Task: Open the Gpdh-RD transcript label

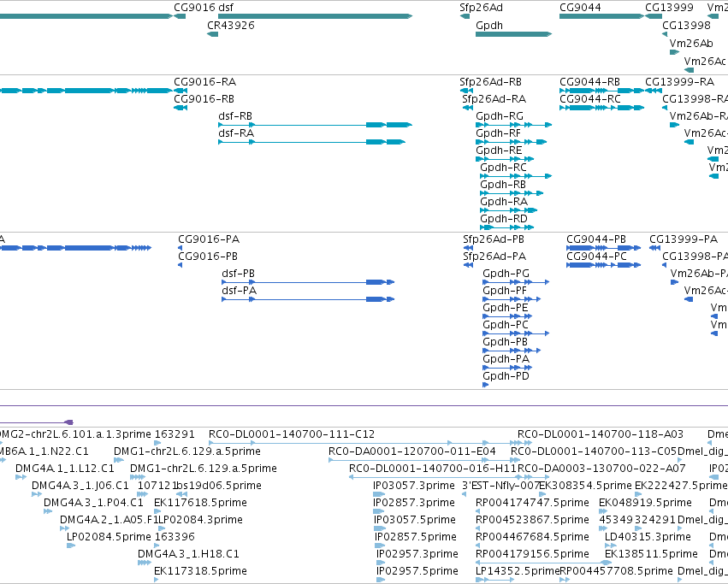Action: (504, 219)
